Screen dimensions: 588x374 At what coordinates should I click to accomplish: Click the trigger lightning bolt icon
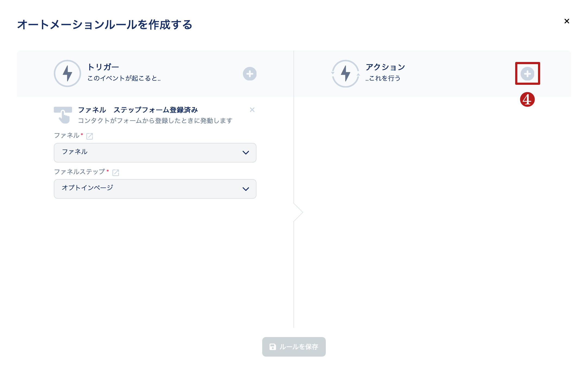[x=67, y=73]
